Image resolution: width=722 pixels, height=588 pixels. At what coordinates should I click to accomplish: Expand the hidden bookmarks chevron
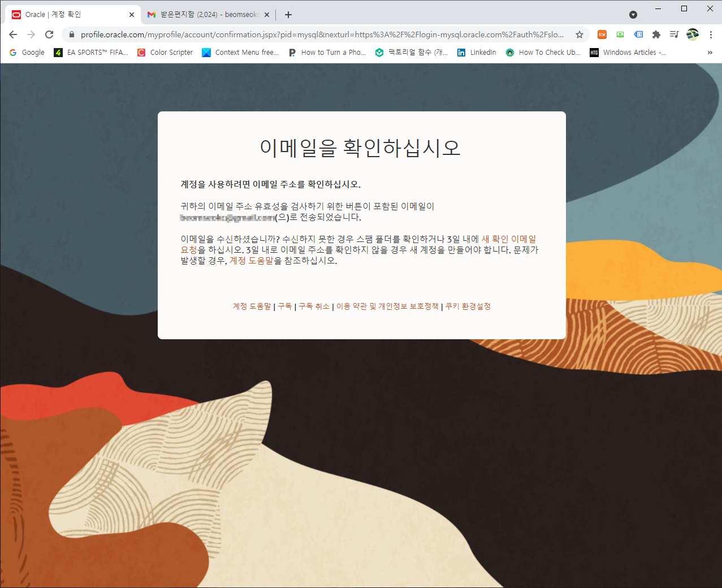point(710,53)
